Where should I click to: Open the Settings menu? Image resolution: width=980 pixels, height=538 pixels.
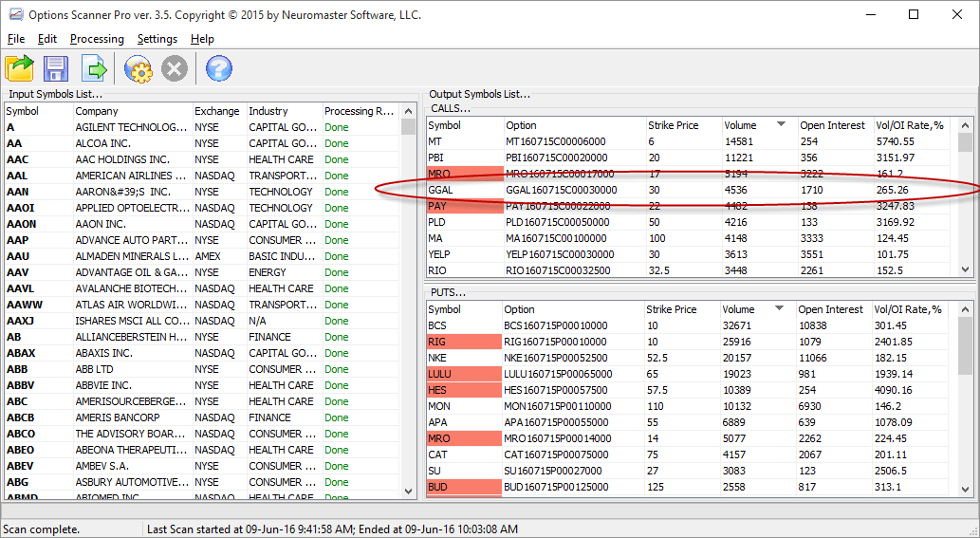[157, 39]
